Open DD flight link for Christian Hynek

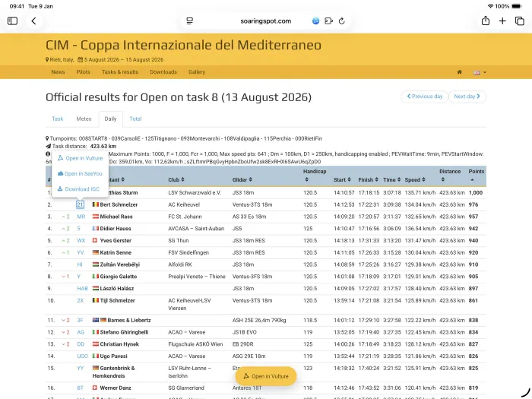click(x=81, y=344)
